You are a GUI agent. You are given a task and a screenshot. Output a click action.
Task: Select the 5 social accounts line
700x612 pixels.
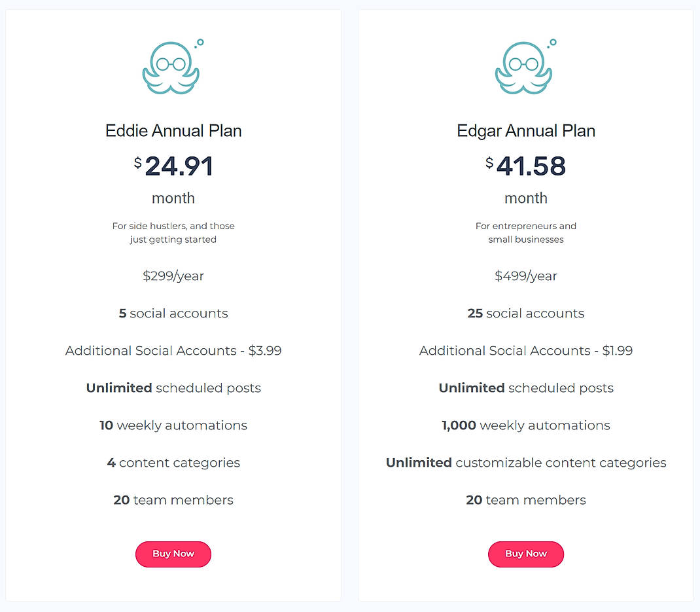click(173, 313)
